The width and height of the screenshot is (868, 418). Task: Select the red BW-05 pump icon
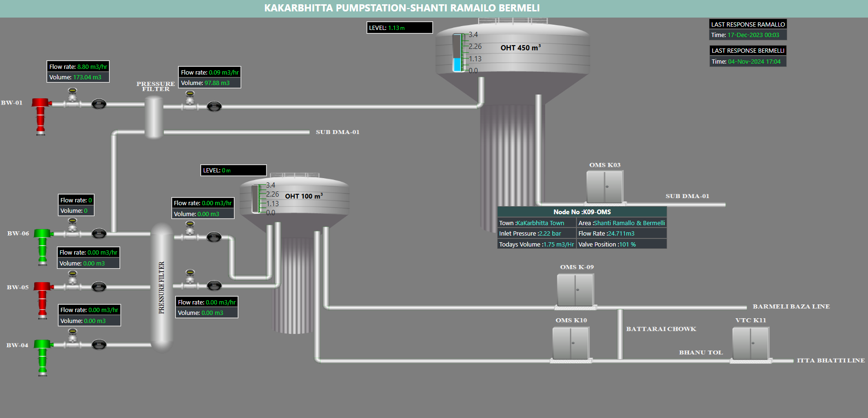click(42, 299)
